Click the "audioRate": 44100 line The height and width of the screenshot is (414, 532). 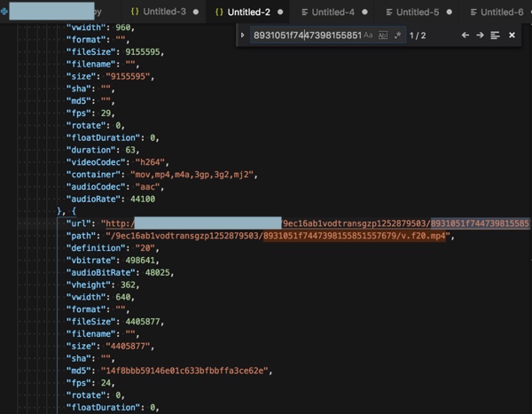coord(111,199)
